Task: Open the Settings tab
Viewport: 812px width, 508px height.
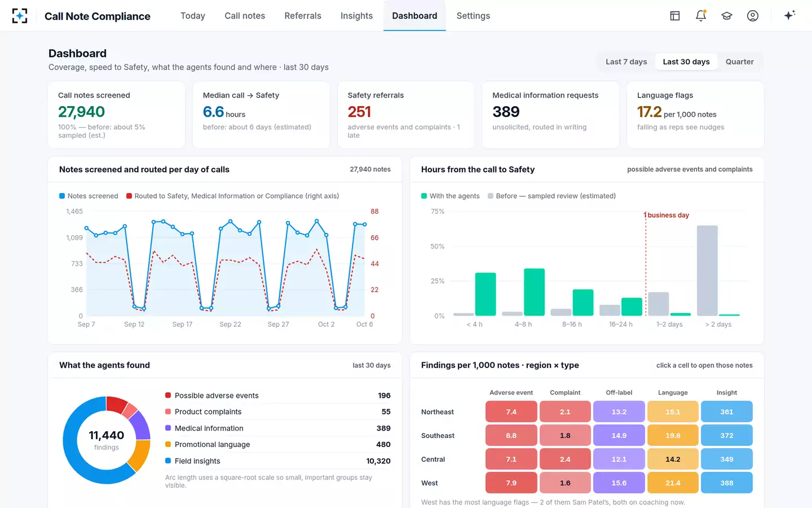Action: (473, 16)
